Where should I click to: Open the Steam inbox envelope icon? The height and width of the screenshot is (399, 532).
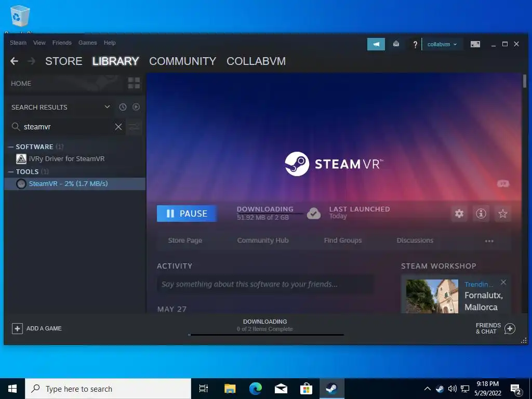pyautogui.click(x=396, y=44)
